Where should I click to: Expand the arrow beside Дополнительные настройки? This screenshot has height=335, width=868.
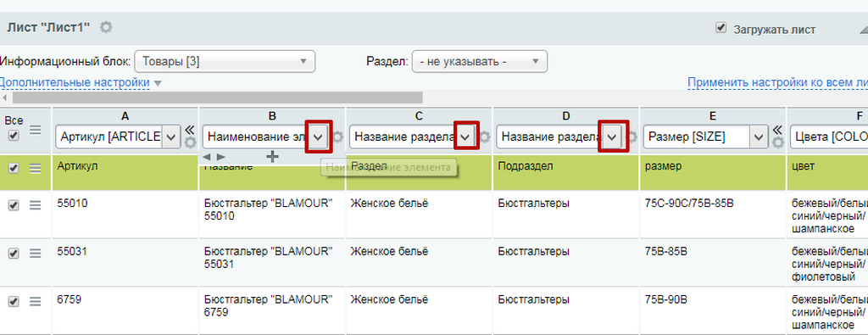pyautogui.click(x=157, y=84)
